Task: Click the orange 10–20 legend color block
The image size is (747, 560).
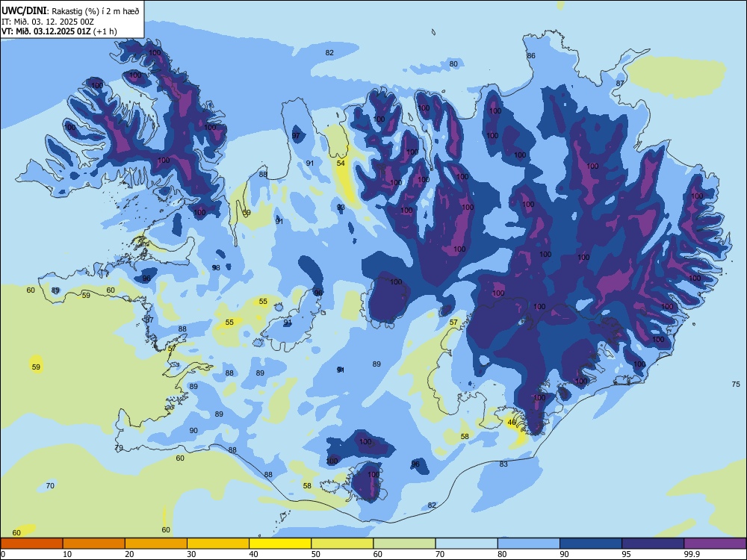Action: click(94, 544)
